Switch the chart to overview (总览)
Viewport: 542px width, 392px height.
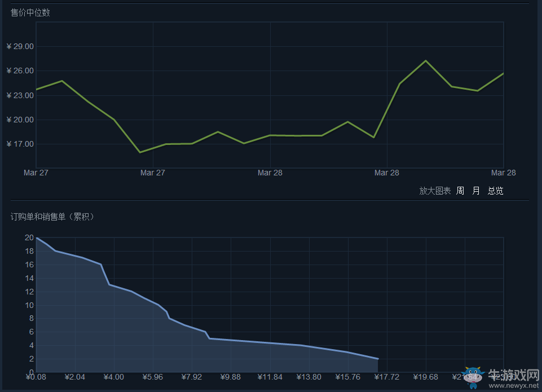coord(495,191)
